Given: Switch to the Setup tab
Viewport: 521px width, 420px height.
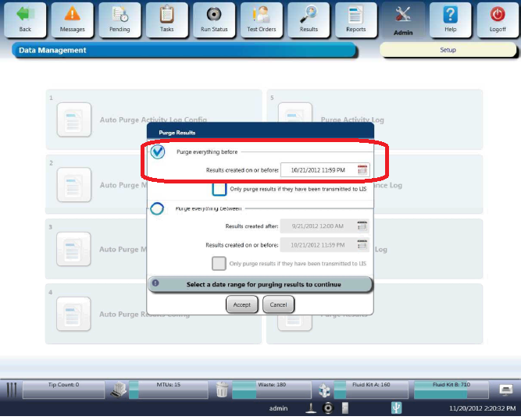Looking at the screenshot, I should click(x=448, y=50).
